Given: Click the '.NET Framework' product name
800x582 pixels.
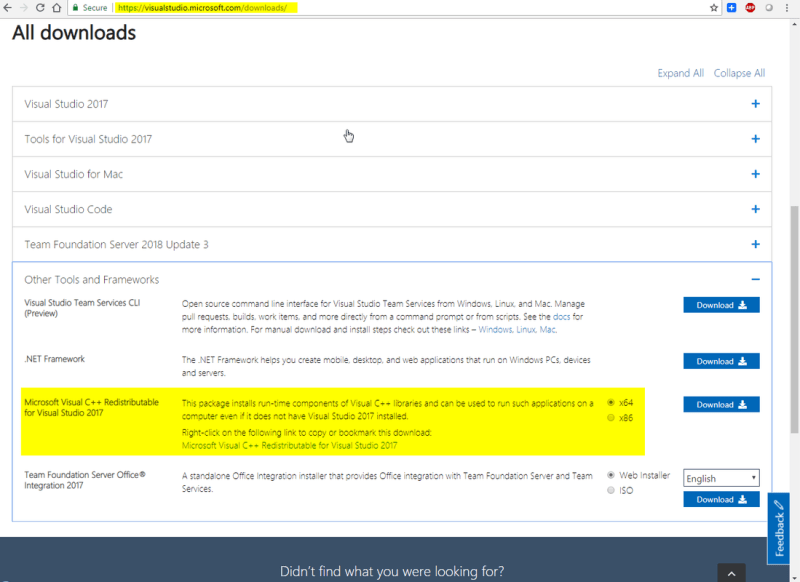Looking at the screenshot, I should 55,359.
